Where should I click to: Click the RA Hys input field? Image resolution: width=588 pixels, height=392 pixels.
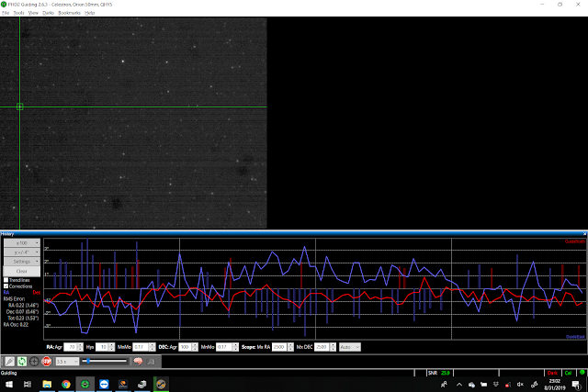pos(102,347)
